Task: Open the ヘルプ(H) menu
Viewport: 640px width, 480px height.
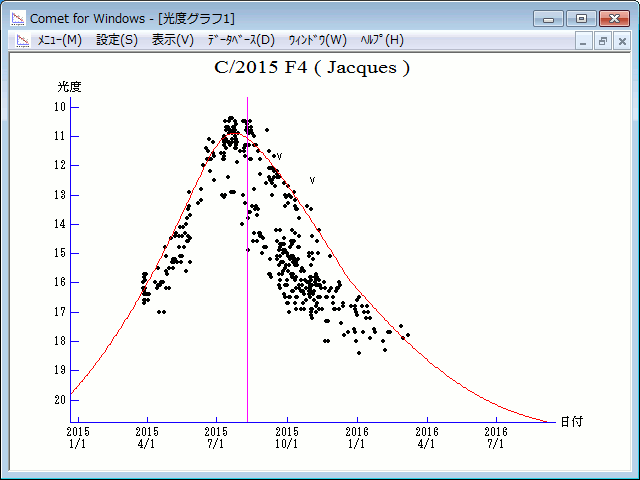Action: point(382,40)
